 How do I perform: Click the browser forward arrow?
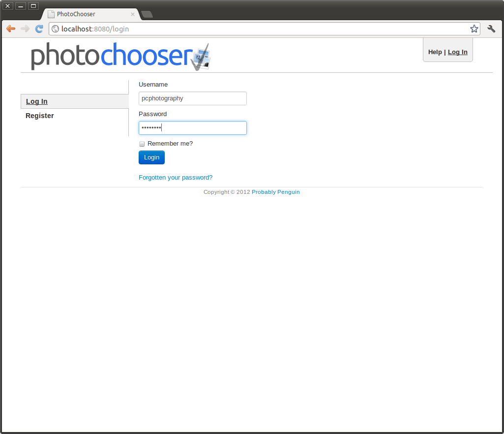coord(25,29)
